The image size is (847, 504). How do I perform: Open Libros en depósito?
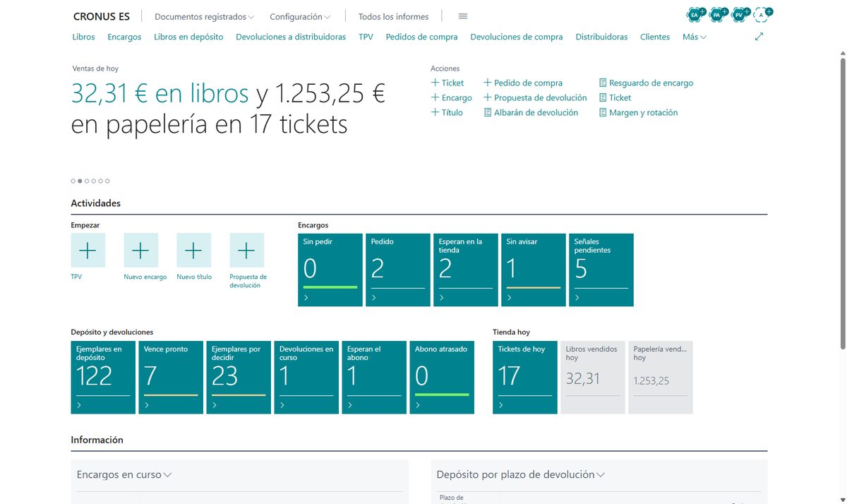point(188,37)
